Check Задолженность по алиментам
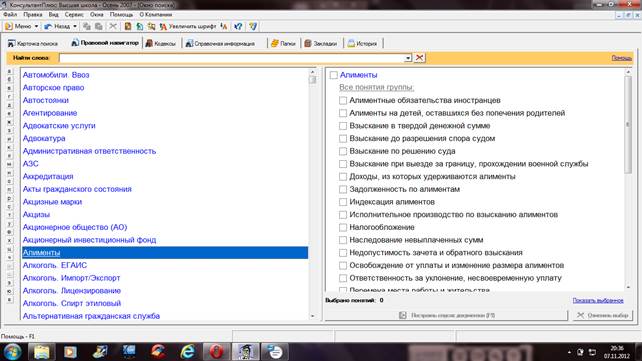642x361 pixels. click(x=343, y=189)
